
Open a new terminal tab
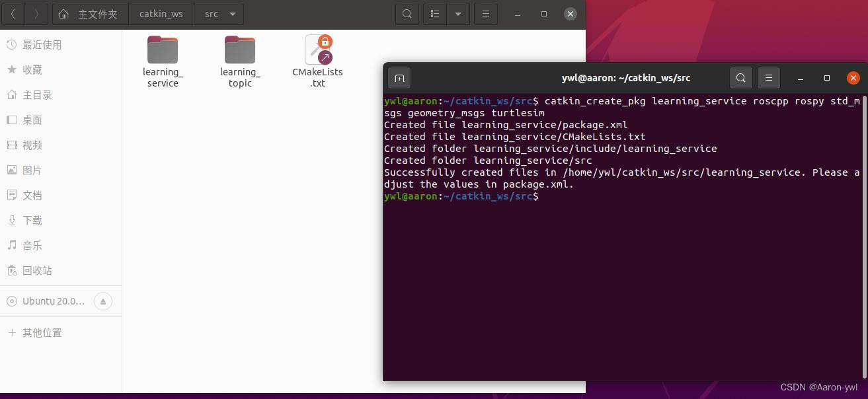[399, 78]
